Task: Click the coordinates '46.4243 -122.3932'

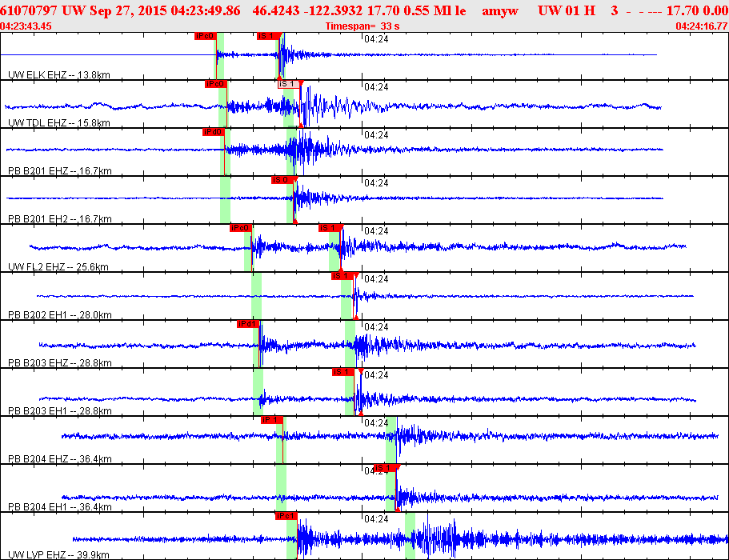Action: point(307,10)
